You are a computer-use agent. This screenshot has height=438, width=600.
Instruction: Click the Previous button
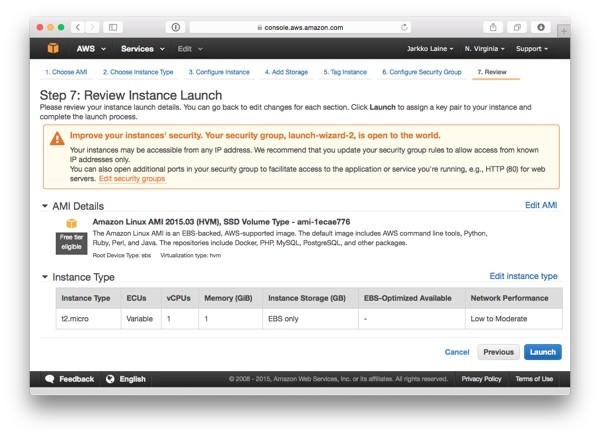498,352
